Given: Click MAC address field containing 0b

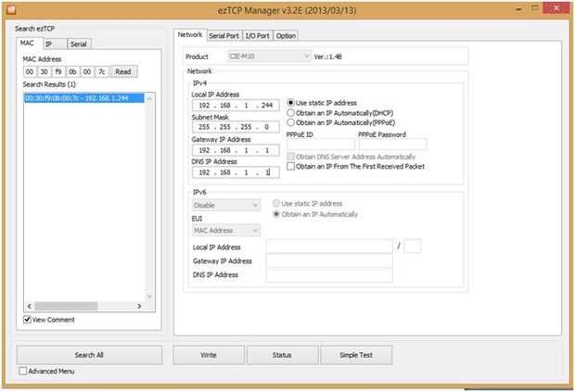Looking at the screenshot, I should pos(72,71).
